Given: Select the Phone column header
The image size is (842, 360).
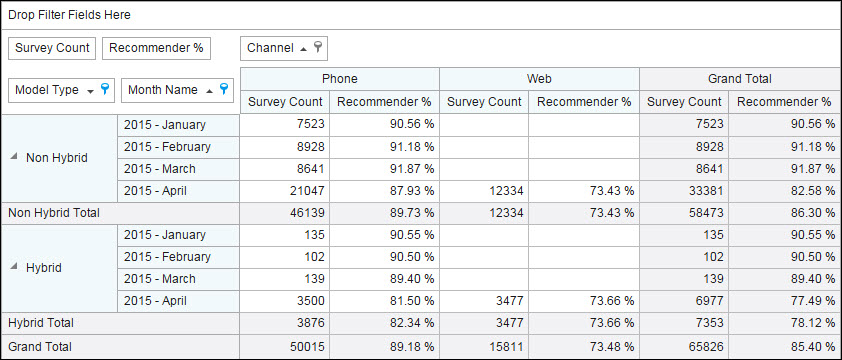Looking at the screenshot, I should 340,79.
